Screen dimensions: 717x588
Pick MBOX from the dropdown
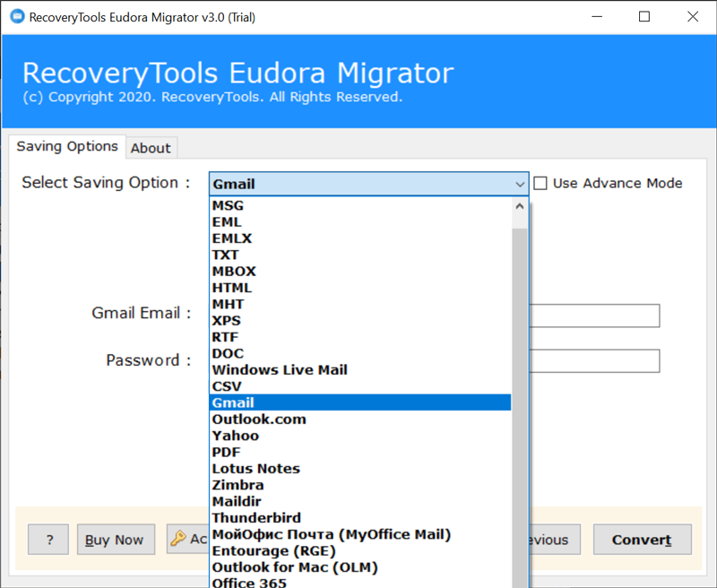click(360, 272)
